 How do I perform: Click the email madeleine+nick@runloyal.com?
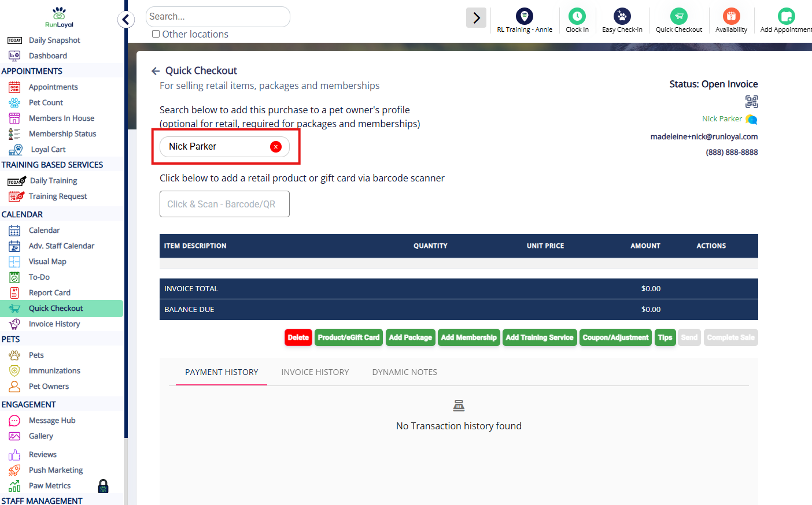click(x=704, y=137)
